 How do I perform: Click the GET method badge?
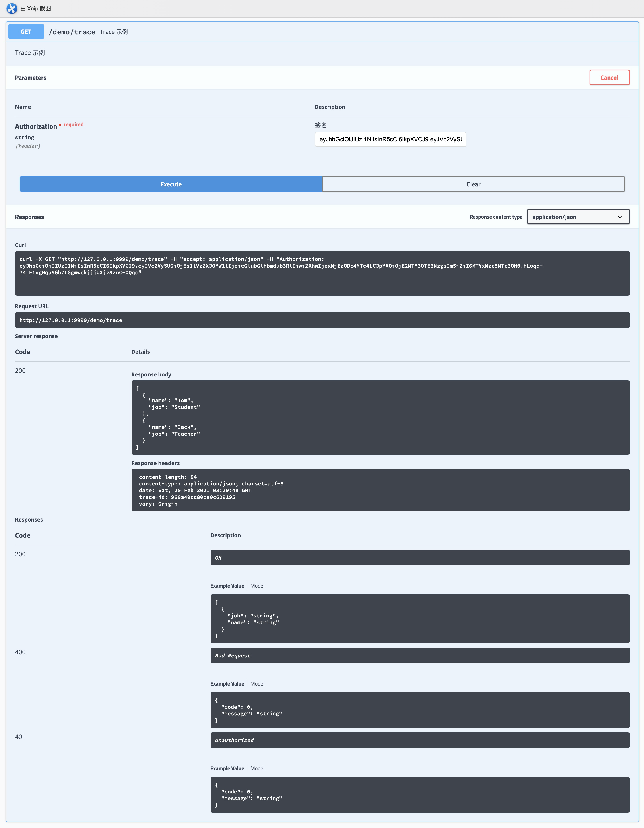pyautogui.click(x=26, y=32)
